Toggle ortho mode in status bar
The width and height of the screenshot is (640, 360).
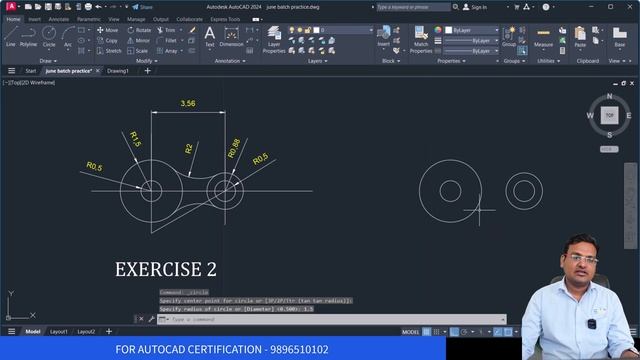click(x=454, y=332)
